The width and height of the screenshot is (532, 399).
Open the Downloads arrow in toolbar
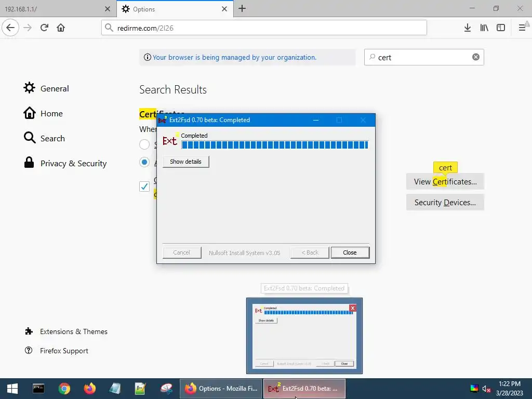point(467,28)
